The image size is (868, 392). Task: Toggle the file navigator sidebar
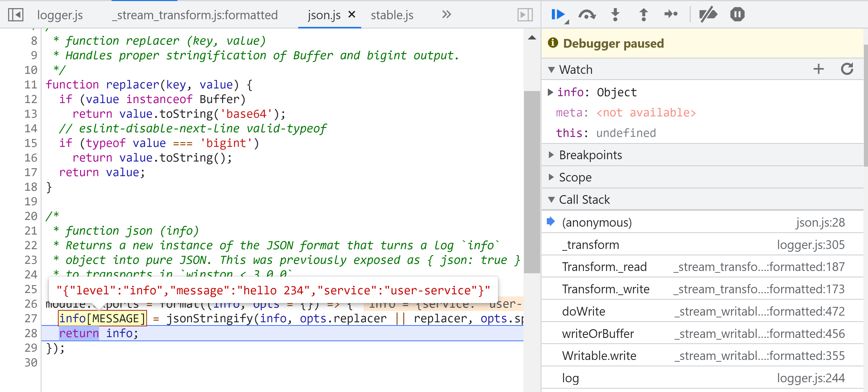click(16, 15)
